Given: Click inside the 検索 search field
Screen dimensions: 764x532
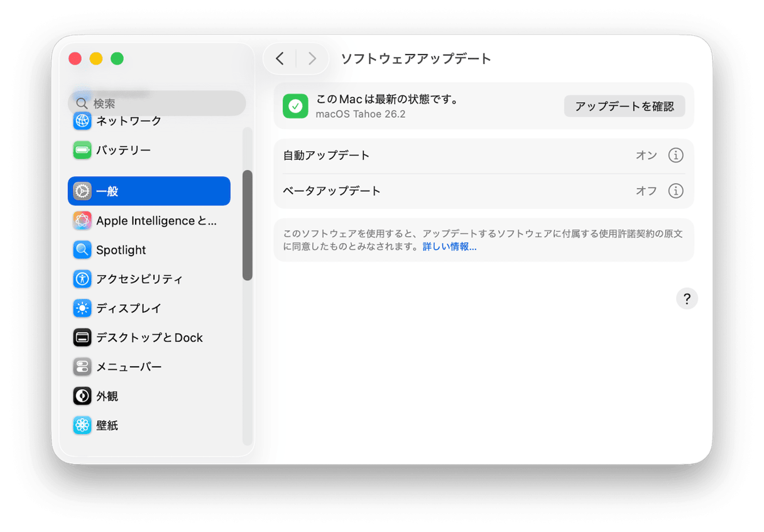Looking at the screenshot, I should point(157,102).
